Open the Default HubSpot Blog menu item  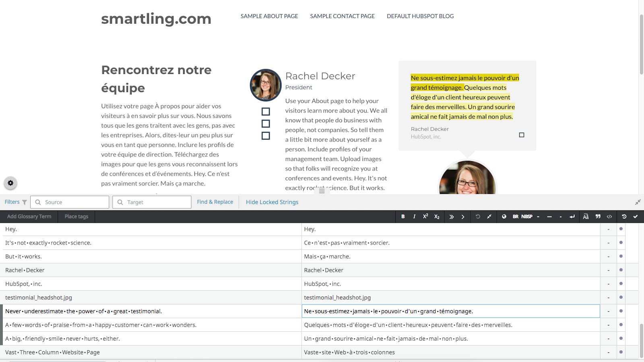click(x=420, y=16)
